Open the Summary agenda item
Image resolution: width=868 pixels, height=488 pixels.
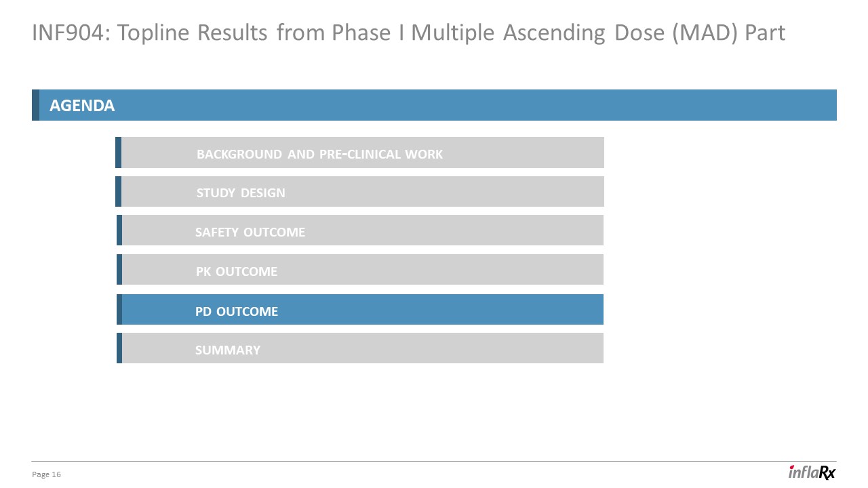(x=228, y=350)
